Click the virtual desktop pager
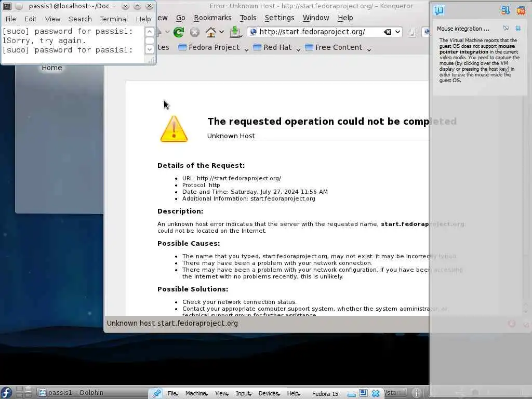 23,393
